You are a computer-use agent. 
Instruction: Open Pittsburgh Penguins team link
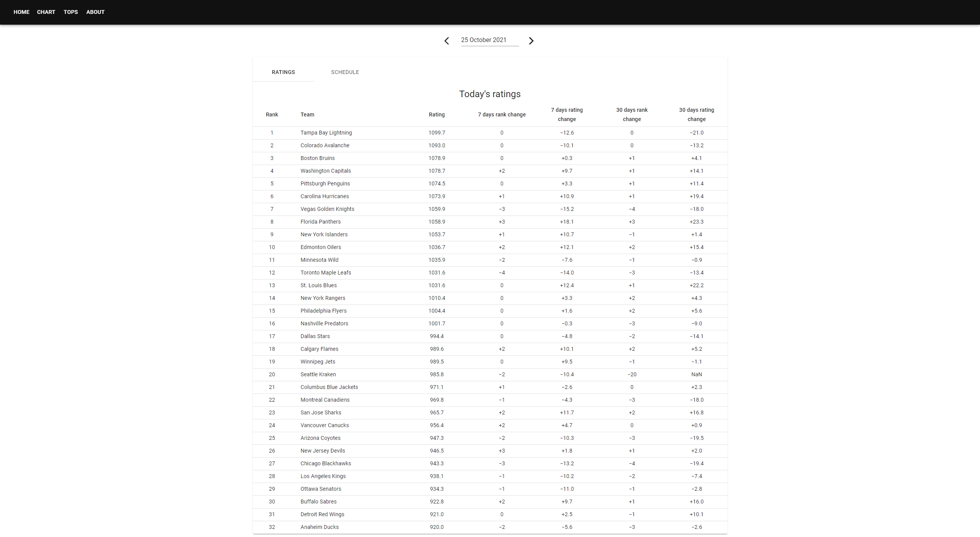tap(325, 183)
